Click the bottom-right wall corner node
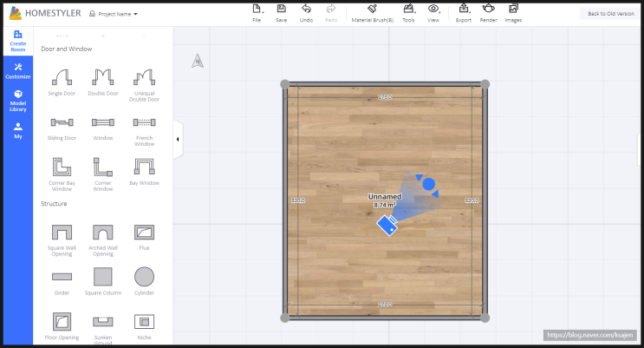This screenshot has height=348, width=644. (485, 318)
